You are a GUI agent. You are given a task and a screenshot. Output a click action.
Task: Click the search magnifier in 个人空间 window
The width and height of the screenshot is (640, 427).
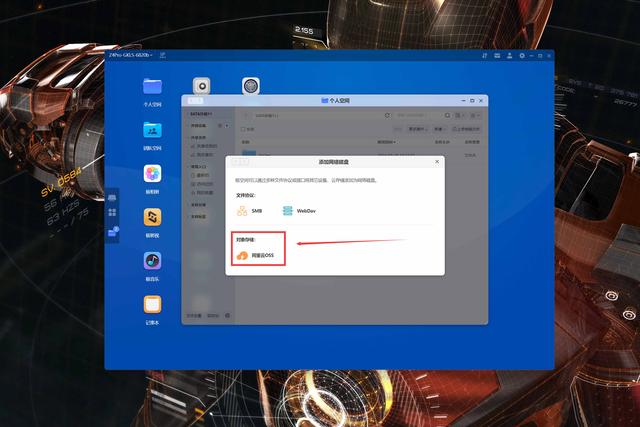[x=447, y=116]
